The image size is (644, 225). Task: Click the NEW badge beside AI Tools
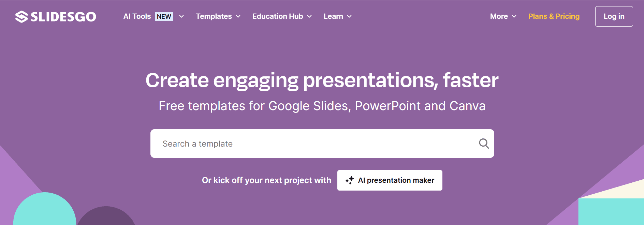click(164, 16)
